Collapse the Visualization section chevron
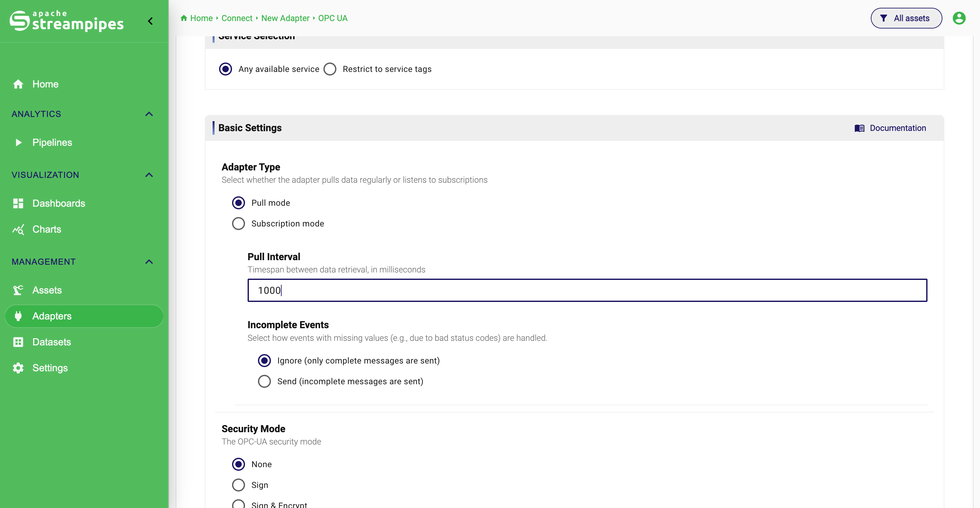This screenshot has width=980, height=508. (x=149, y=175)
